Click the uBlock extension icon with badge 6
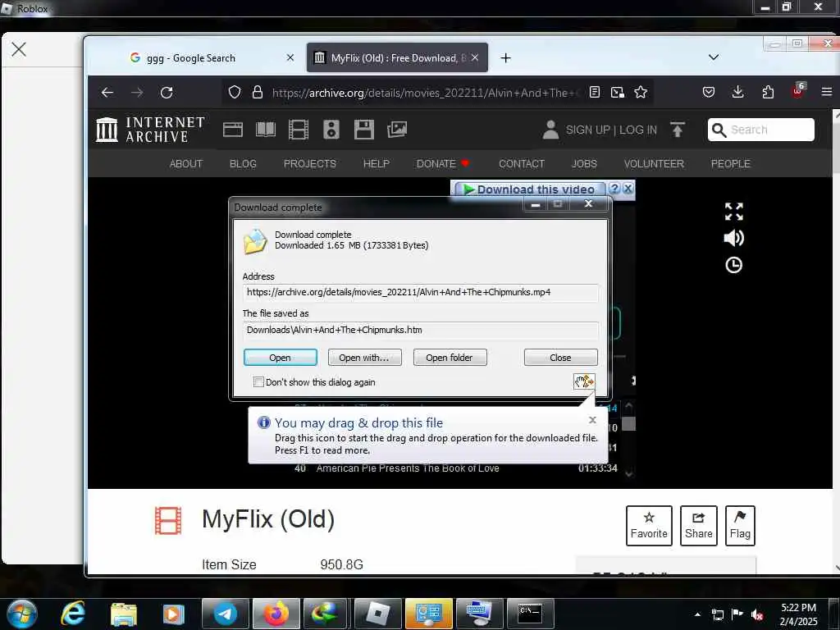This screenshot has height=630, width=840. (x=797, y=90)
